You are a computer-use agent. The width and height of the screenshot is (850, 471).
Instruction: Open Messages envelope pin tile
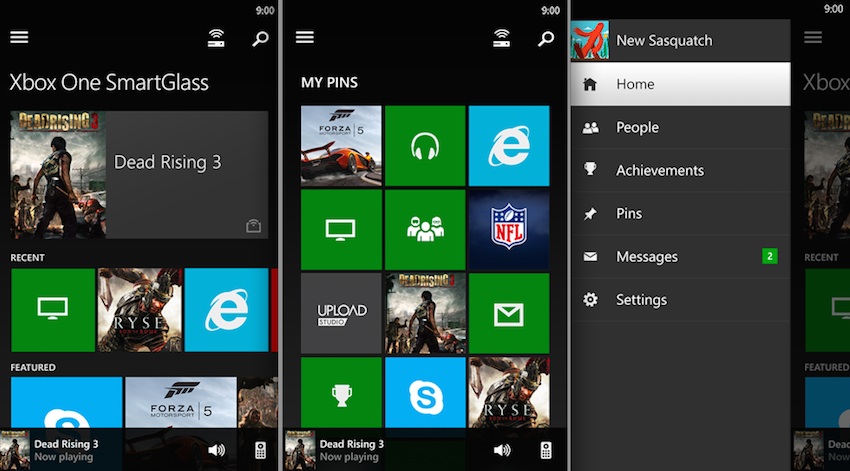[509, 313]
